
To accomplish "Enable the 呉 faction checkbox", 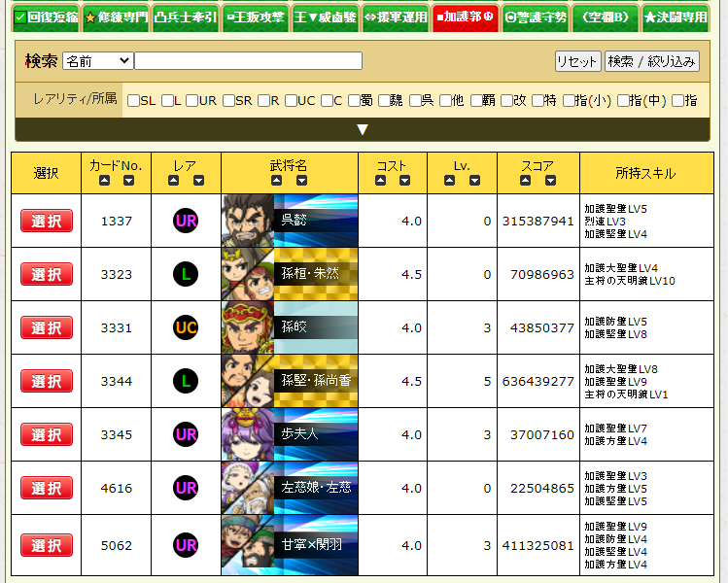I will point(415,101).
